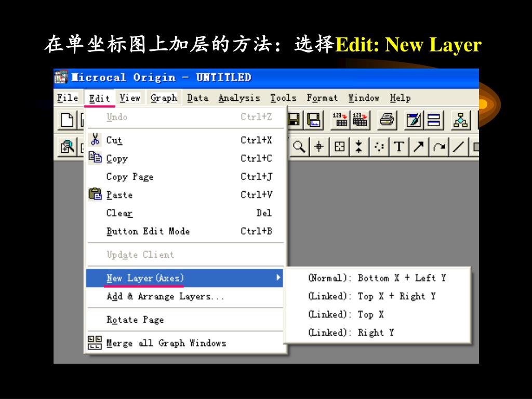Screen dimensions: 532x399
Task: Click the scissors icon beside Cut
Action: (96, 139)
